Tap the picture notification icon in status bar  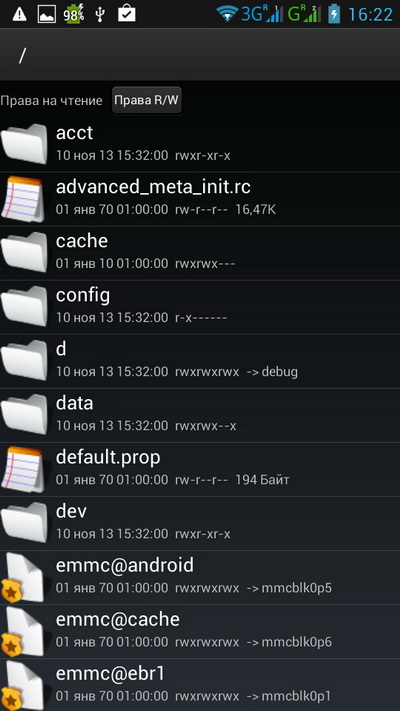[x=47, y=15]
